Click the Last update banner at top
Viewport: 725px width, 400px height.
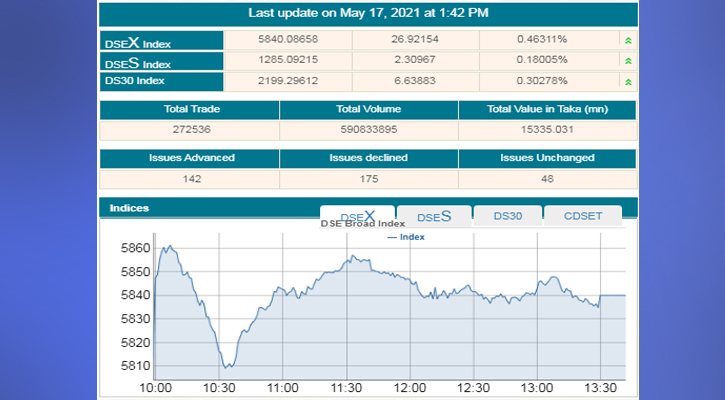click(368, 13)
